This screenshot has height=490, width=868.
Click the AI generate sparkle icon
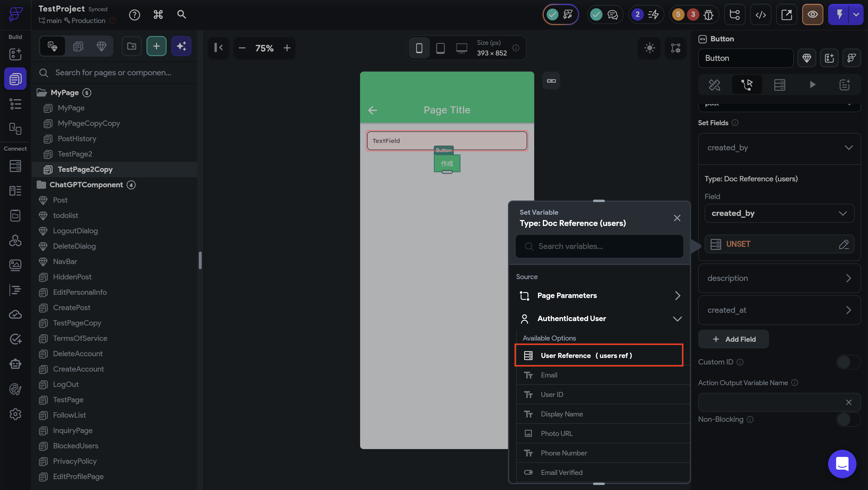[181, 46]
